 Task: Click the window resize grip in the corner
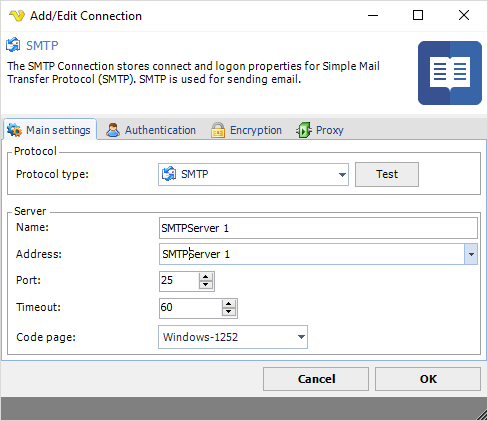point(482,415)
